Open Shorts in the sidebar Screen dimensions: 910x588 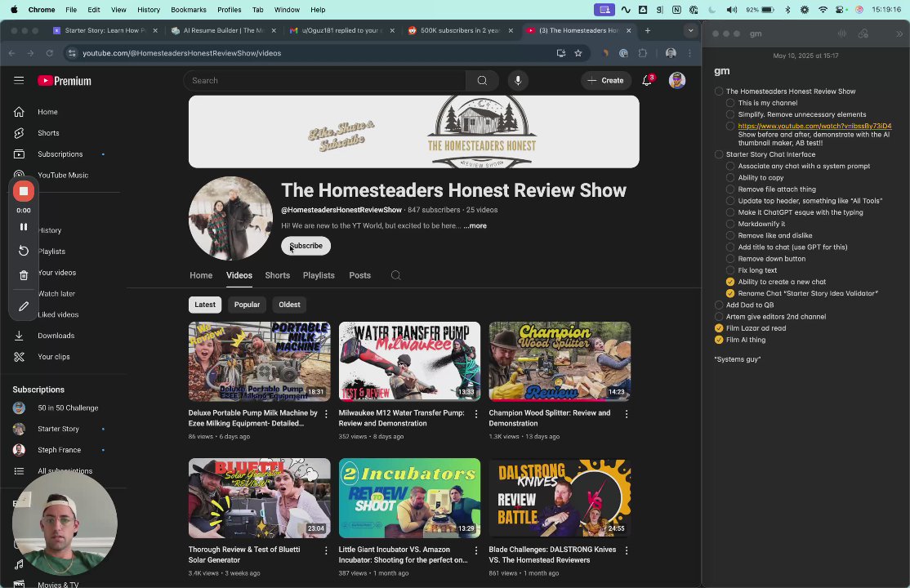pyautogui.click(x=48, y=133)
